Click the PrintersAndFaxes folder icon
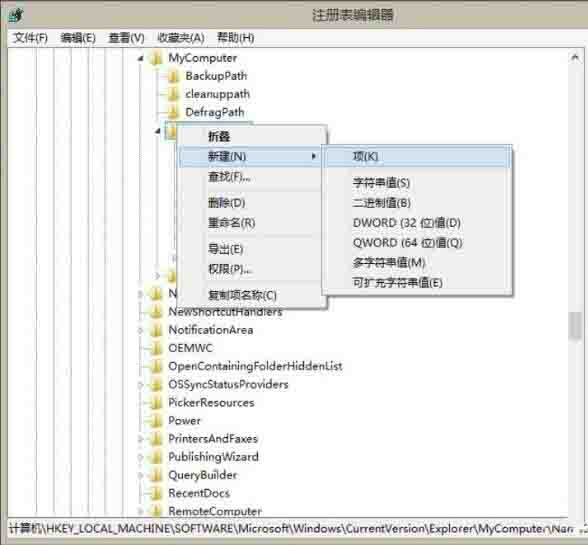This screenshot has height=545, width=588. coord(156,439)
